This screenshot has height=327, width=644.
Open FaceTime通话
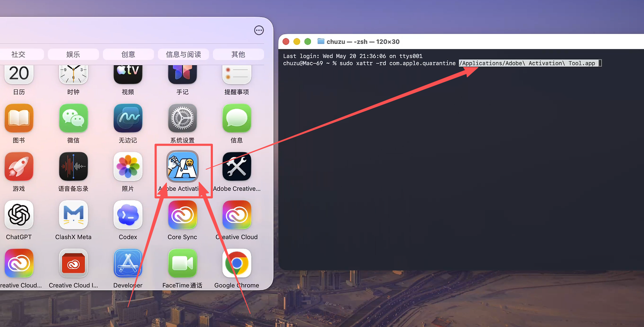click(182, 263)
